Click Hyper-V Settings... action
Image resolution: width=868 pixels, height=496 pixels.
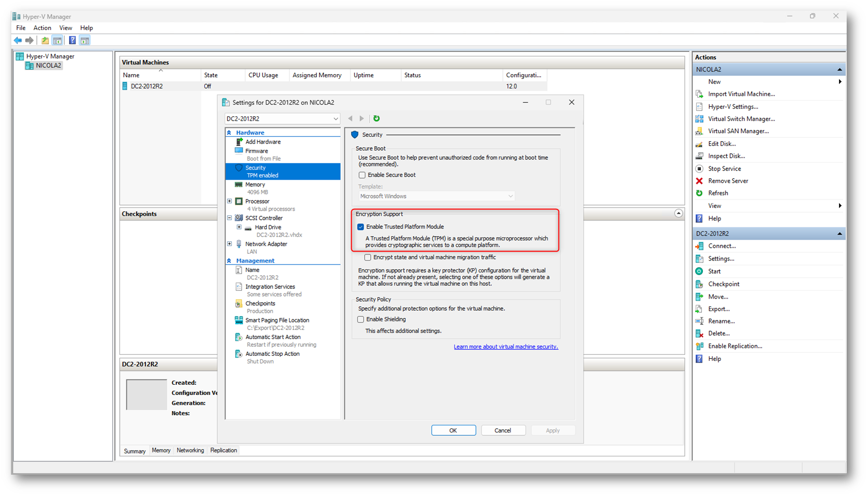pyautogui.click(x=733, y=107)
